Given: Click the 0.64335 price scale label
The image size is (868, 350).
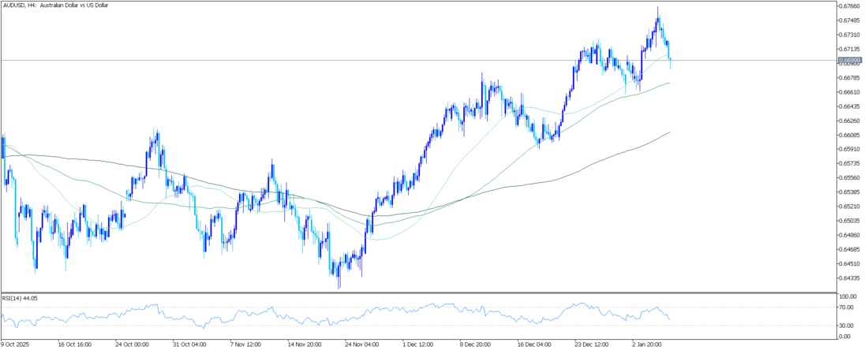Looking at the screenshot, I should point(849,278).
